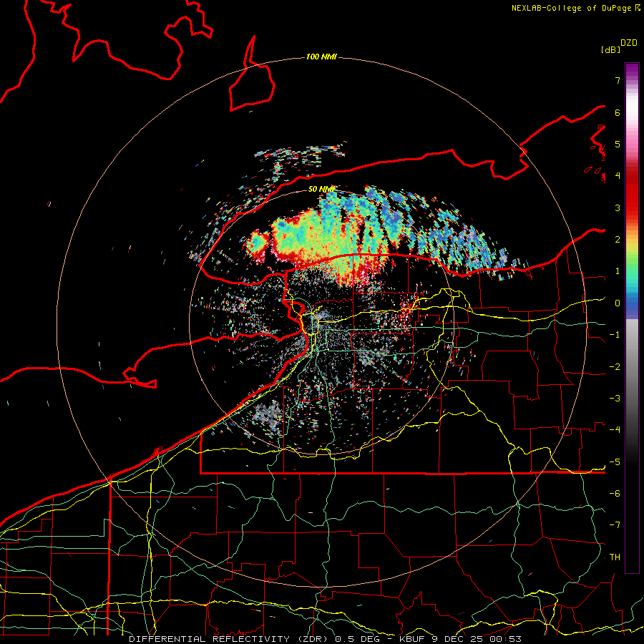Click the -4 dB value on color scale
The width and height of the screenshot is (644, 644).
click(x=615, y=430)
